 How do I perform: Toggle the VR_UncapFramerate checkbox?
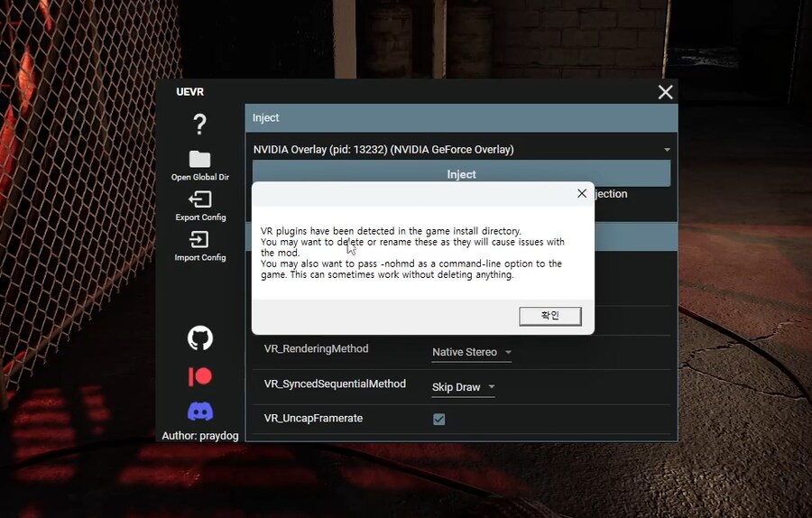point(438,419)
